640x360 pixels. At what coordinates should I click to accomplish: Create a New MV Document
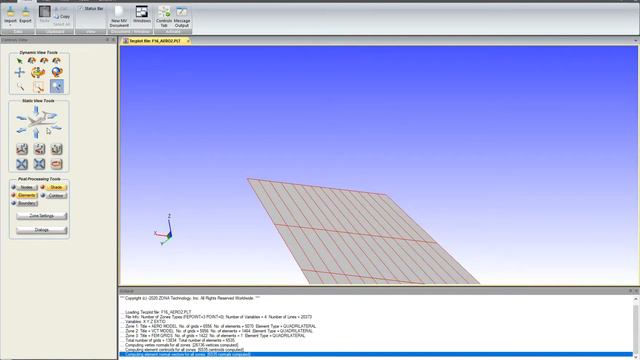(119, 17)
